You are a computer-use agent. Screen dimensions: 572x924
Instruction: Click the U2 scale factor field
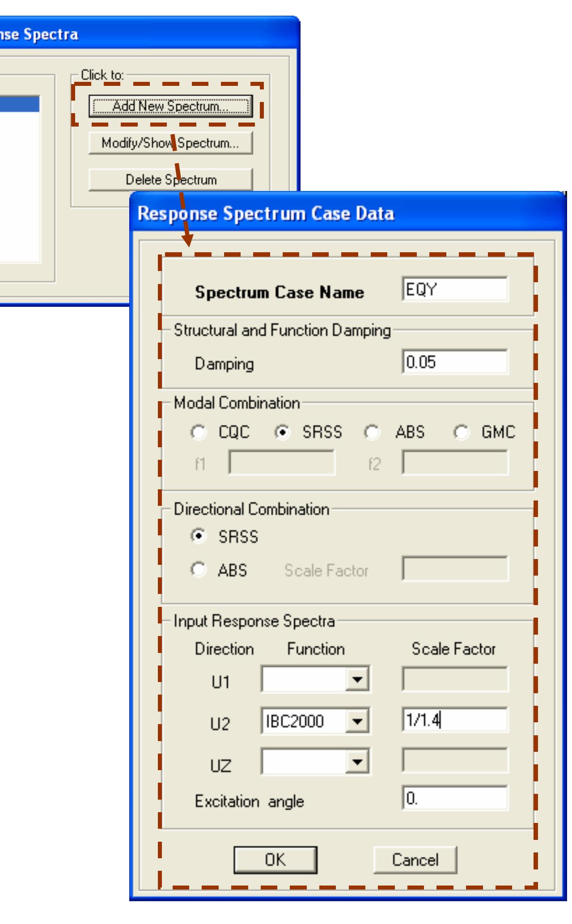tap(455, 720)
